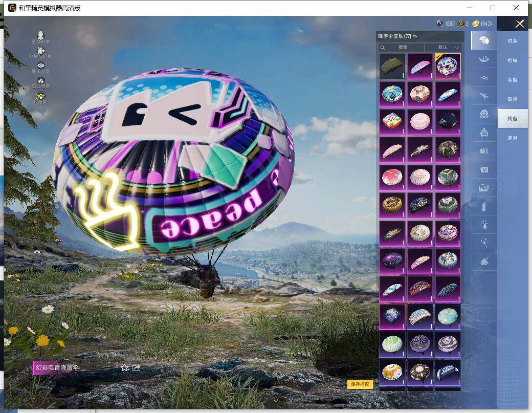Select the light green round parachute thumbnail

tap(392, 344)
